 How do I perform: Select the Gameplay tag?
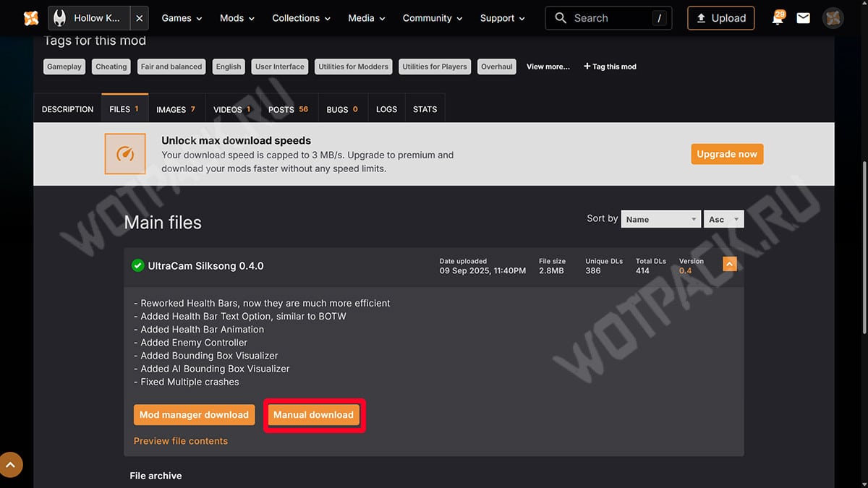pos(64,67)
